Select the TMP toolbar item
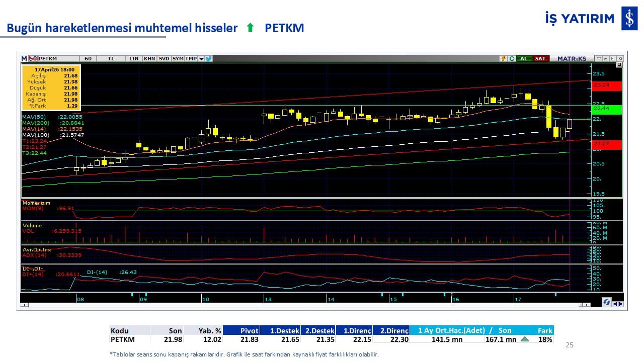 [191, 59]
